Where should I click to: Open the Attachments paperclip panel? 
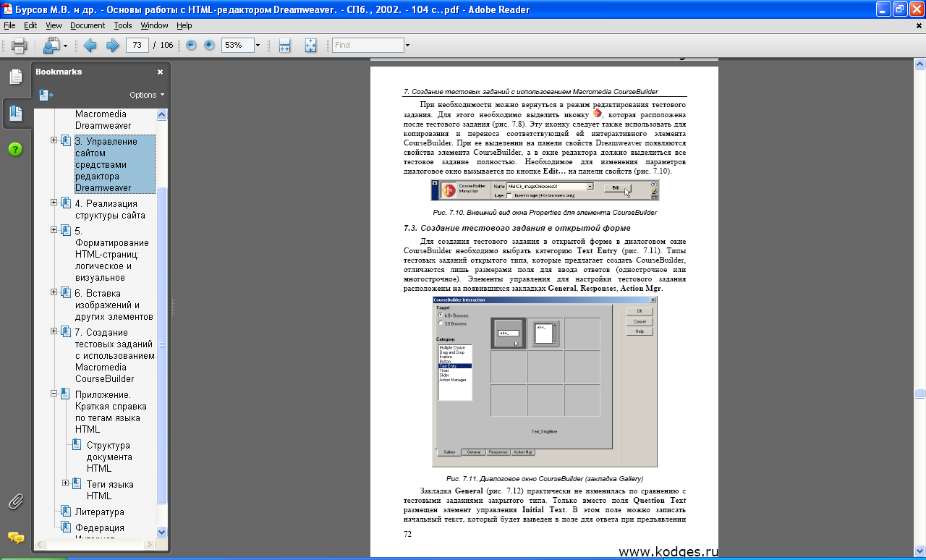pos(15,501)
